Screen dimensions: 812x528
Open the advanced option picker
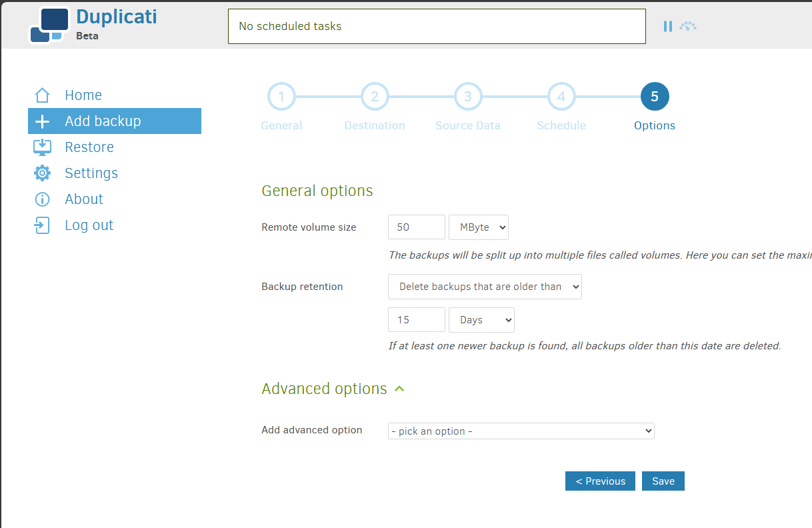point(521,431)
